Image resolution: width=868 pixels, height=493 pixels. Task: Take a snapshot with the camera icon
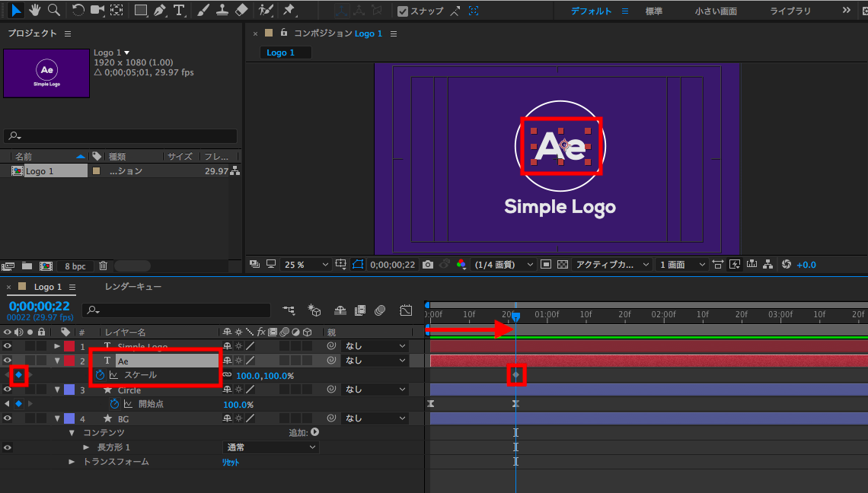[x=428, y=265]
